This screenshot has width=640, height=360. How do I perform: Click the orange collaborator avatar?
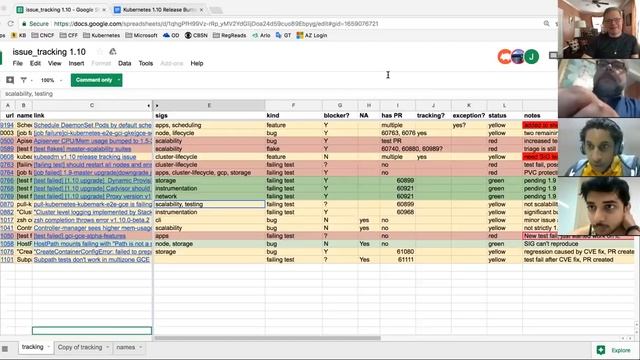505,57
